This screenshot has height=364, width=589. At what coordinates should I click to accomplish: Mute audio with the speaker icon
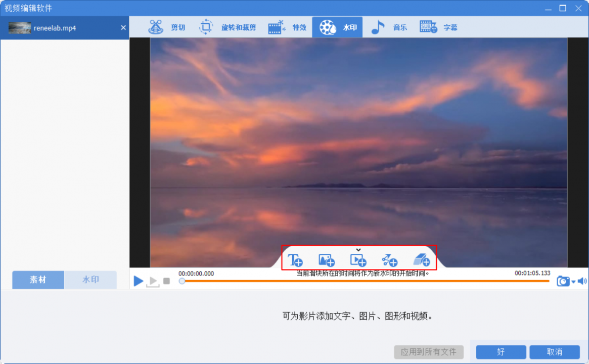point(582,281)
